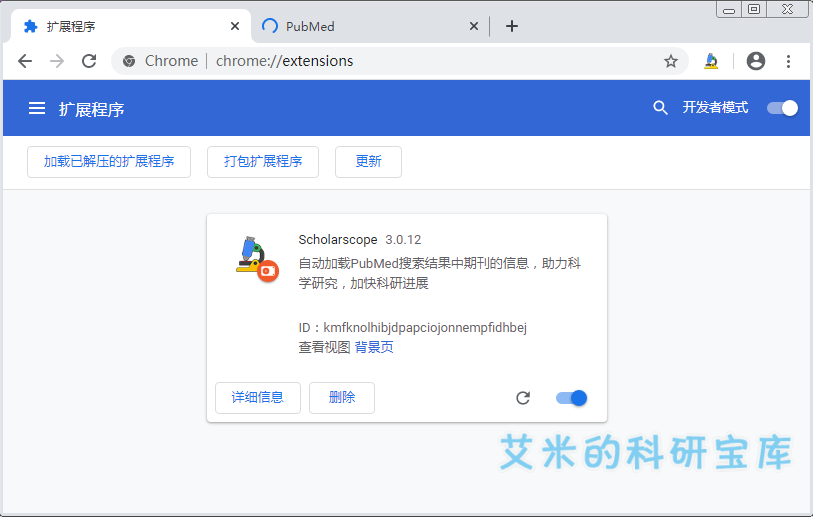This screenshot has height=517, width=813.
Task: Click the extension description starting 自动加载PubMed
Action: [x=440, y=273]
